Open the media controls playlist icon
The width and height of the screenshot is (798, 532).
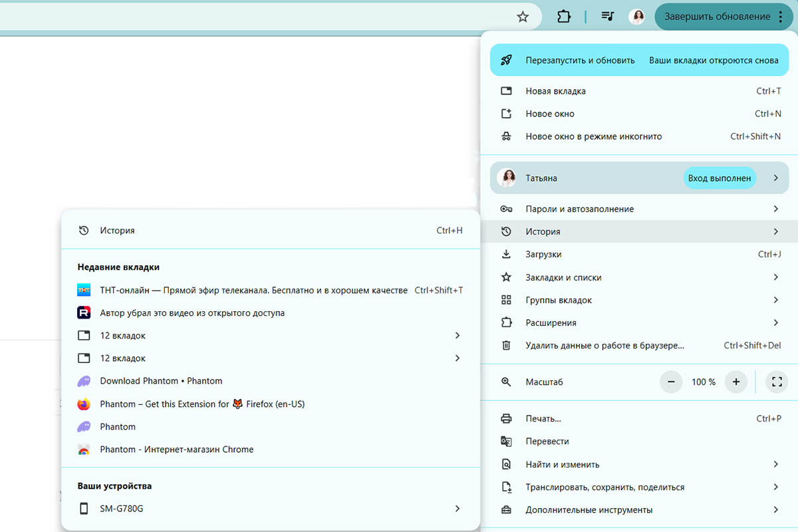coord(607,17)
